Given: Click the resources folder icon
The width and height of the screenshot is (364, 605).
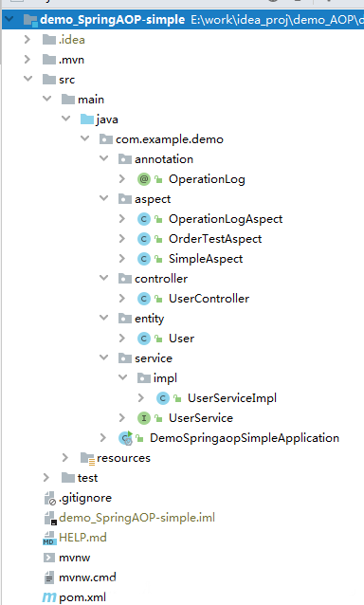Looking at the screenshot, I should pos(87,458).
